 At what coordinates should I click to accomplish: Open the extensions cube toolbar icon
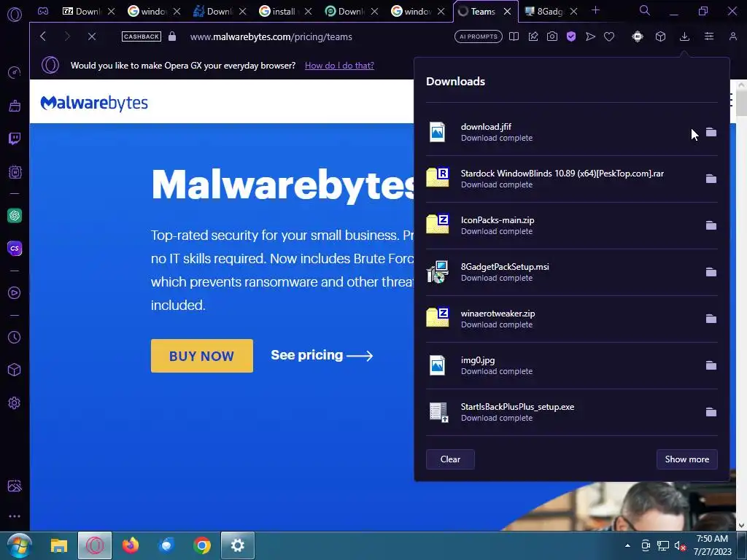660,36
